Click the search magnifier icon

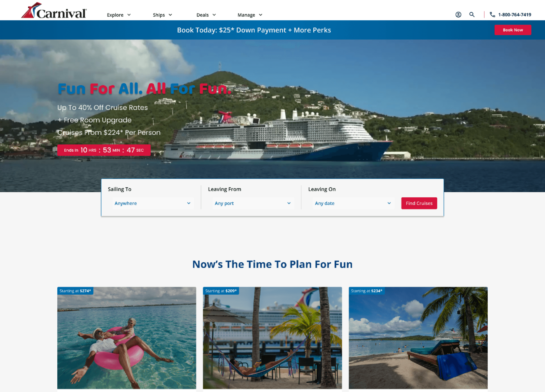(472, 15)
